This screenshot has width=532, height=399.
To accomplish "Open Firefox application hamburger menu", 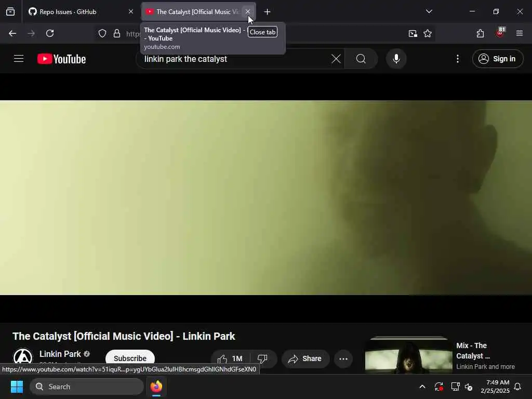I will tap(520, 33).
